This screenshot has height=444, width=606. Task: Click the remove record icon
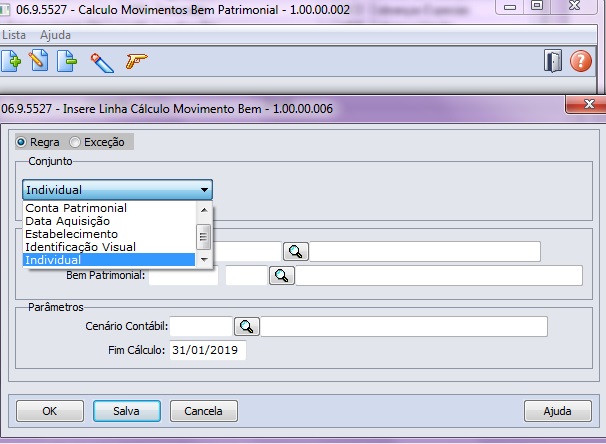pyautogui.click(x=67, y=61)
